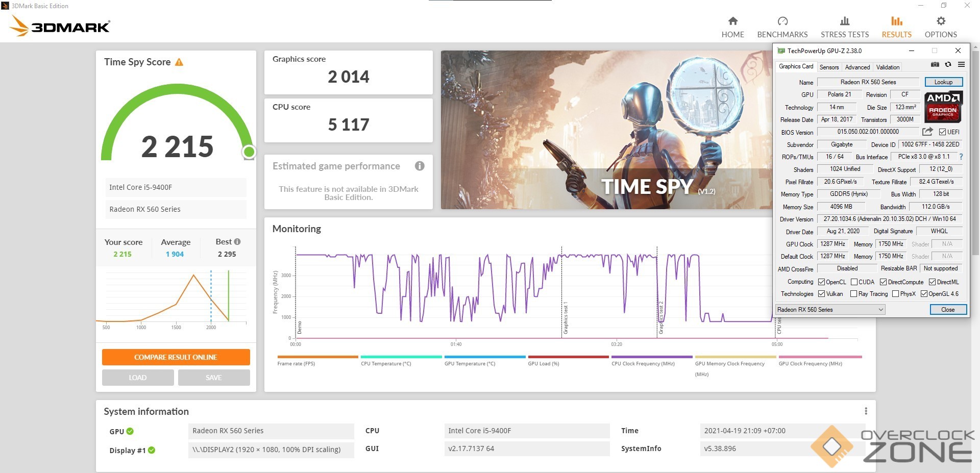Click the BIOS export share icon in GPU-Z
The width and height of the screenshot is (980, 473).
pyautogui.click(x=927, y=132)
